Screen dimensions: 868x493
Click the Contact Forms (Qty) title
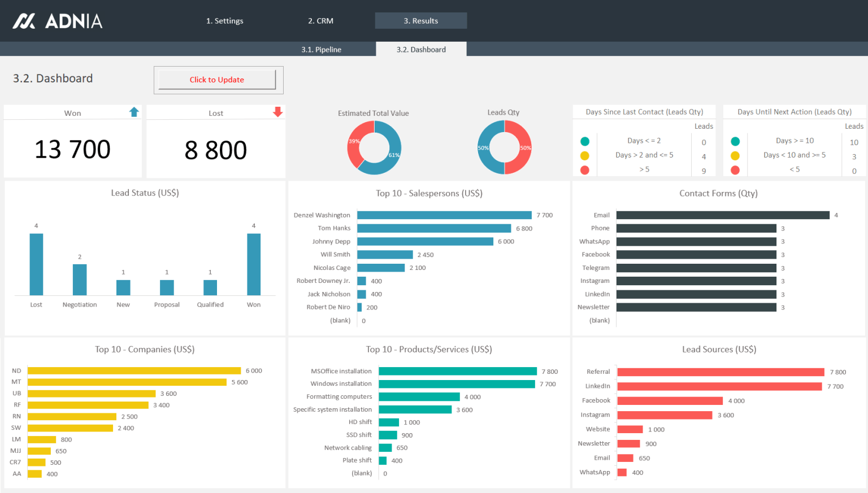click(718, 193)
